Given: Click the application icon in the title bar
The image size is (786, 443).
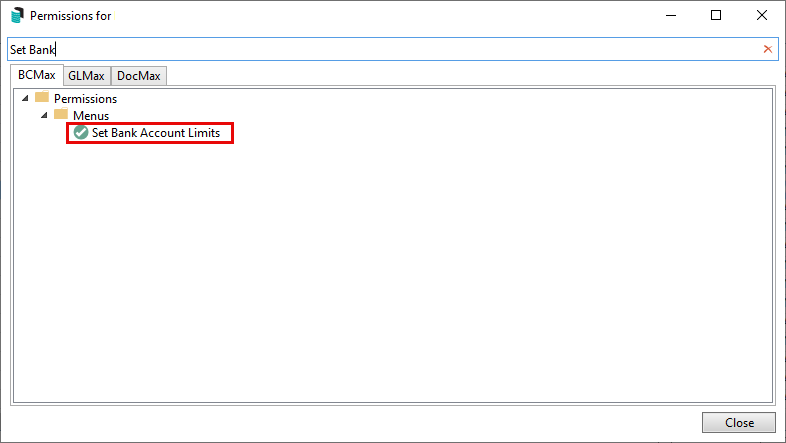Looking at the screenshot, I should click(17, 15).
